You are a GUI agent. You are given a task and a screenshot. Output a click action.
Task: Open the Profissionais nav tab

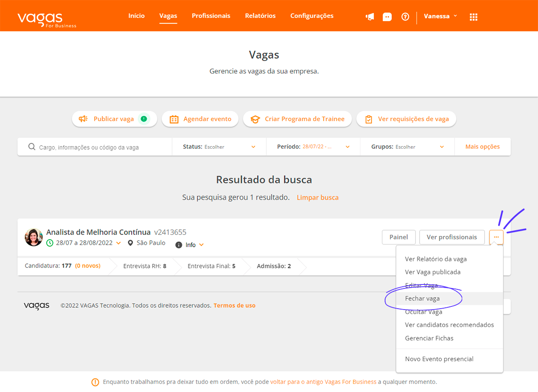click(x=211, y=16)
